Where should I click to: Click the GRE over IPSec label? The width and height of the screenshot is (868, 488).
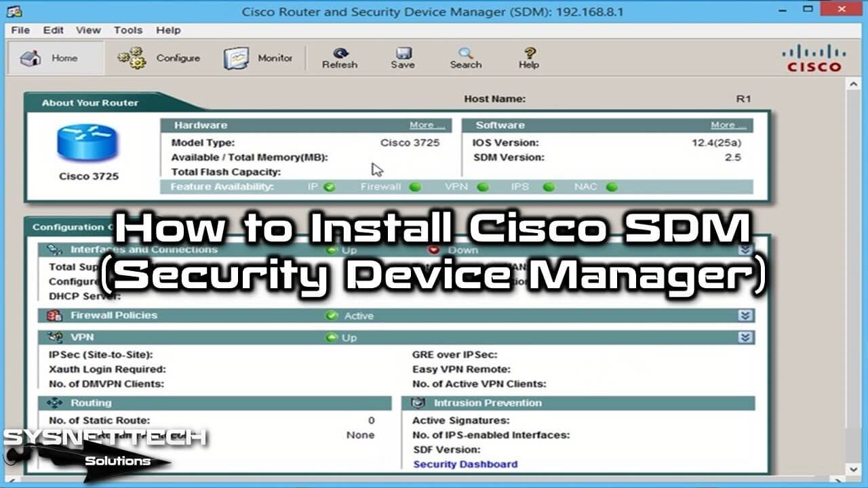455,354
